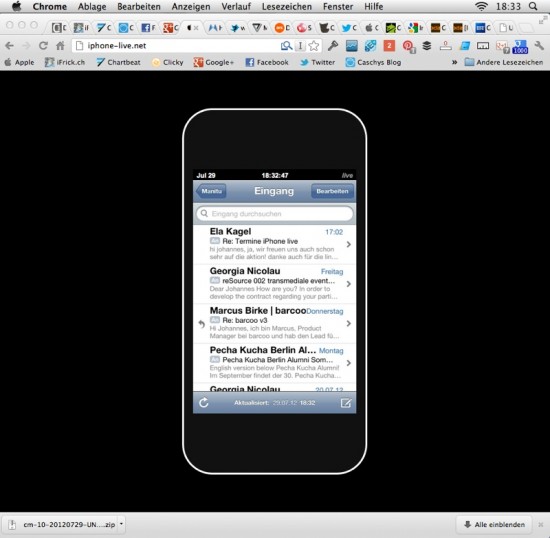Click the red badge extension showing 2
This screenshot has height=538, width=550.
389,46
